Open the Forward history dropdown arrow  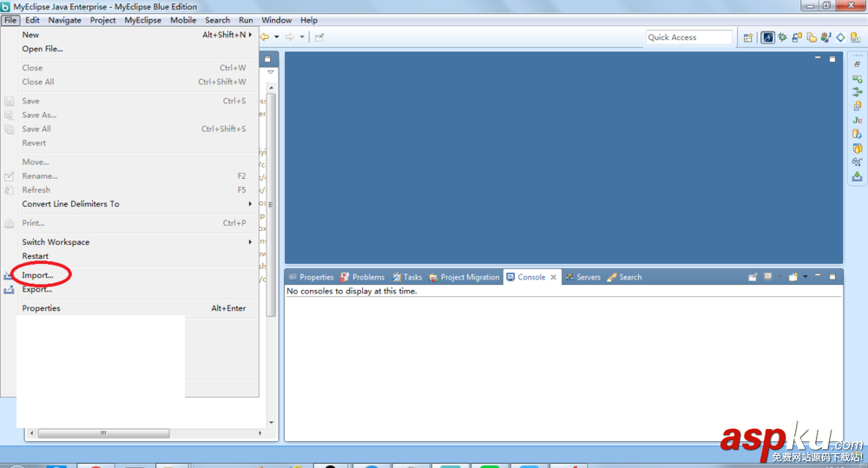302,37
